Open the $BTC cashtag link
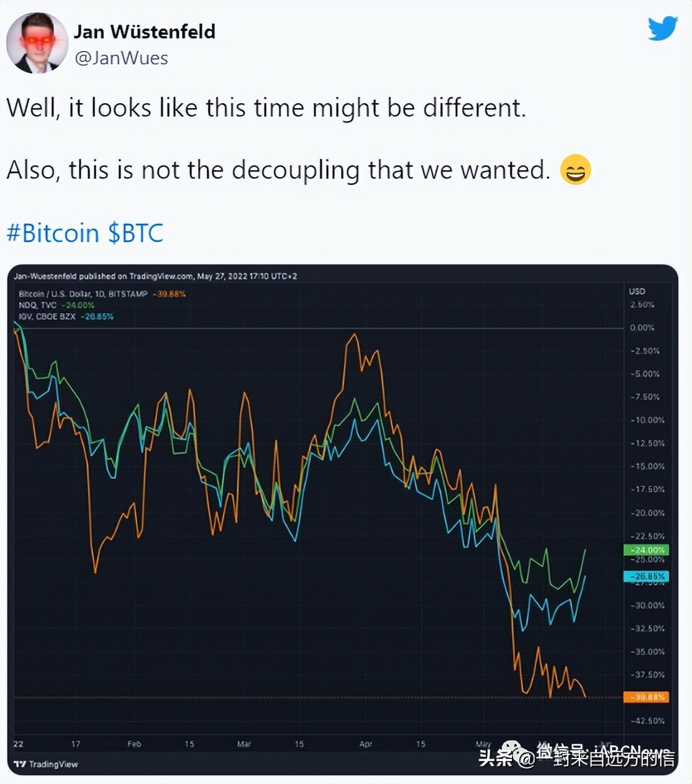This screenshot has width=692, height=784. 135,234
